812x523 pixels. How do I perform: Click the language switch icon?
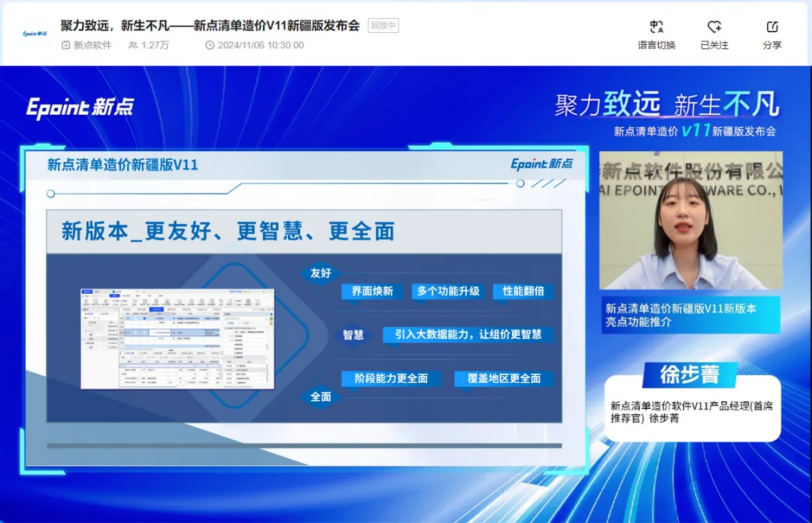pos(656,27)
